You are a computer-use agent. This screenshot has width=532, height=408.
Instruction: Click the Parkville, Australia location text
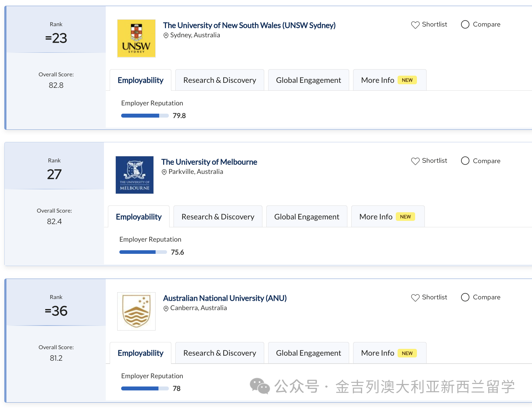point(196,172)
